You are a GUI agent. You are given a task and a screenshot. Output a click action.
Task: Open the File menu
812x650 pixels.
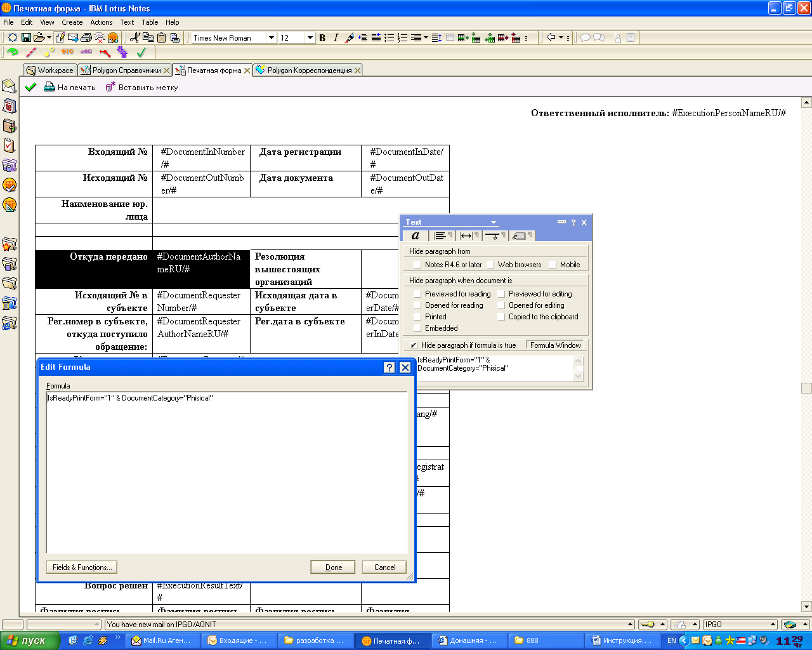(8, 22)
